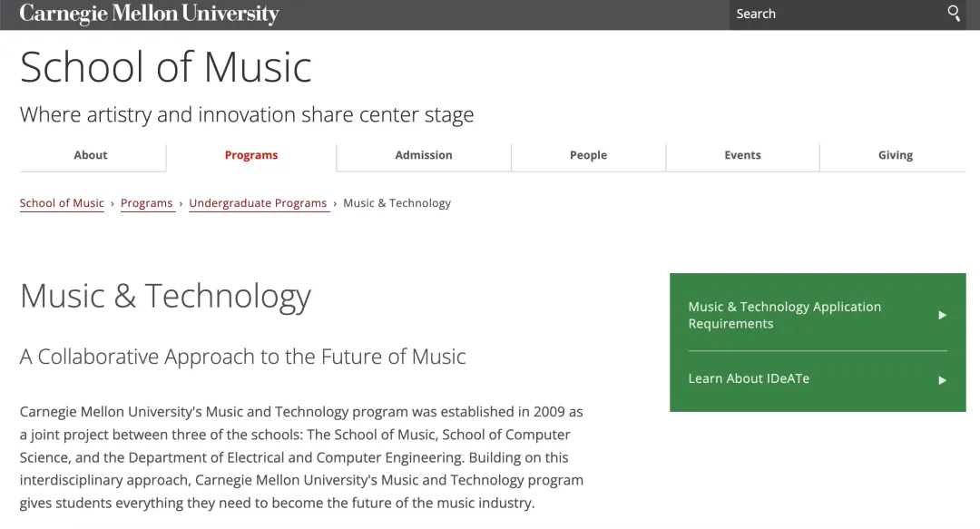Click arrow beside Music & Technology Application Requirements

(x=943, y=315)
